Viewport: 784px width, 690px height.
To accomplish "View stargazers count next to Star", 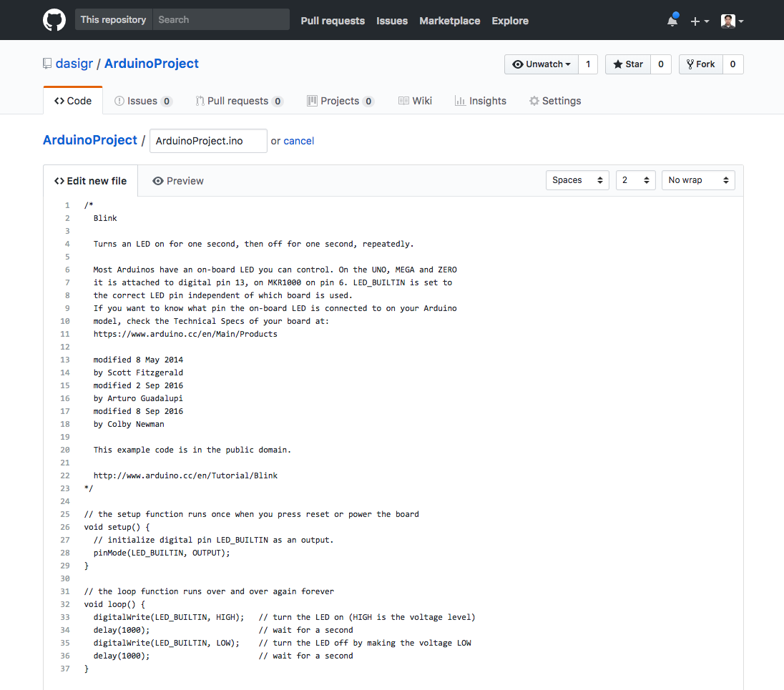I will (x=660, y=64).
